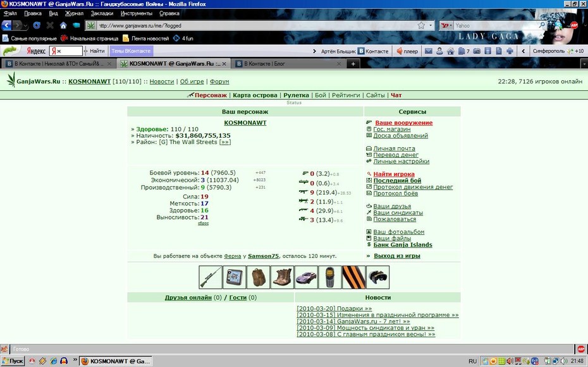This screenshot has height=367, width=588.
Task: Click the orange-black striped ribbon item
Action: [353, 277]
